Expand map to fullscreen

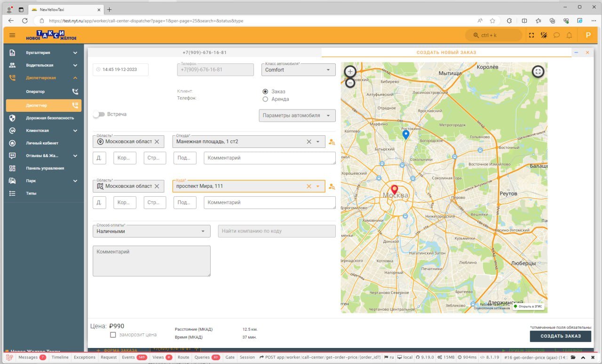(538, 71)
